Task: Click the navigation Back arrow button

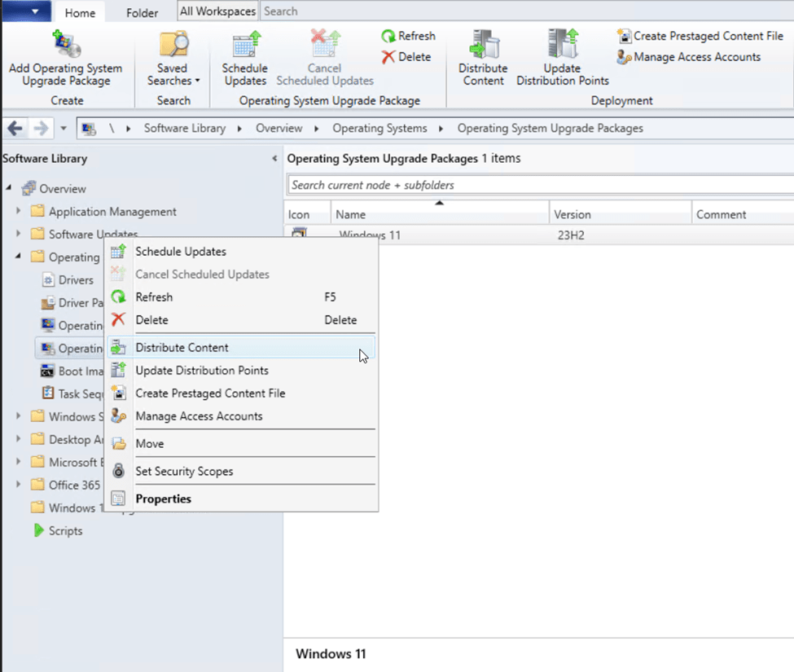Action: (x=15, y=129)
